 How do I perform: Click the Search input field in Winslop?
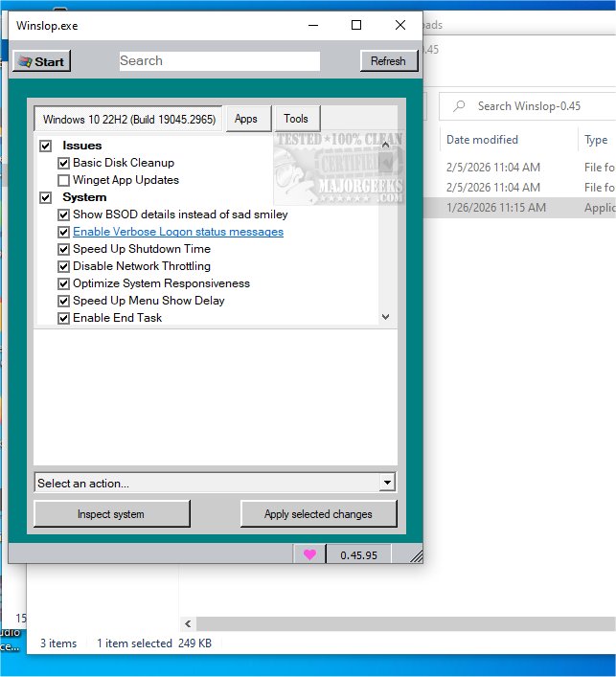[x=219, y=61]
